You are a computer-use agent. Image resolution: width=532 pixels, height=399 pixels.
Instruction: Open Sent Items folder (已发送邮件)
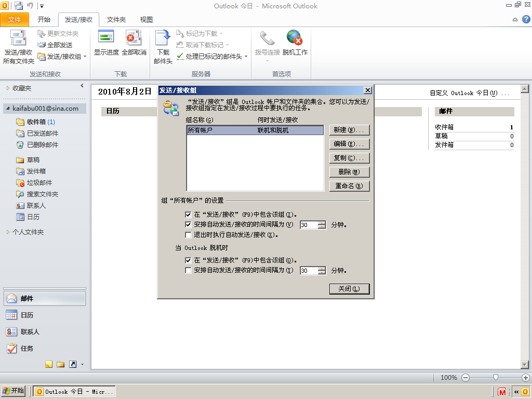tap(37, 134)
